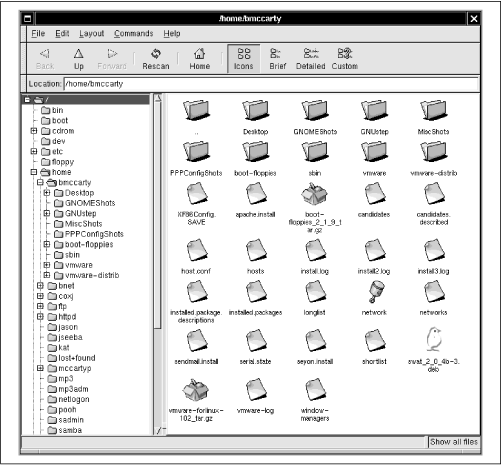Collapse the home tree node
502x466 pixels.
click(34, 172)
